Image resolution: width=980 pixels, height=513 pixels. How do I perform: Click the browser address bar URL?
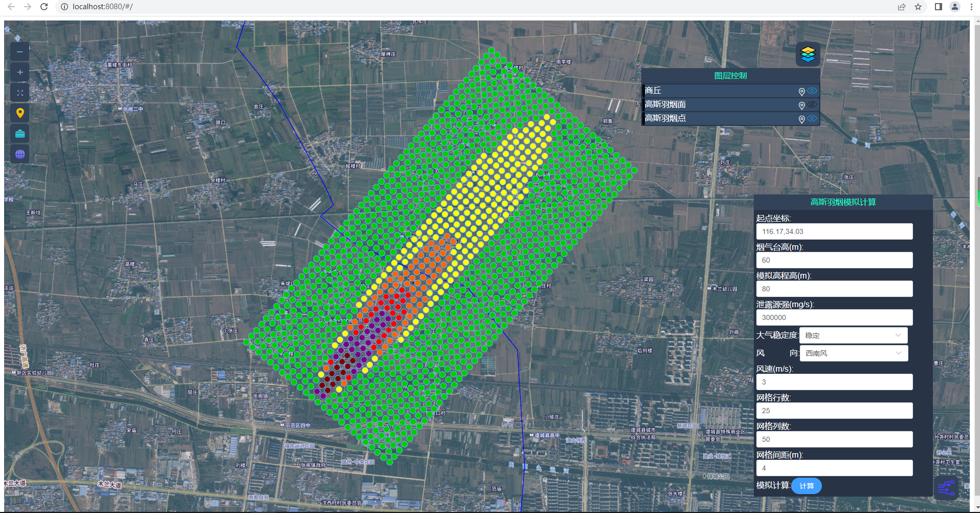[x=103, y=7]
